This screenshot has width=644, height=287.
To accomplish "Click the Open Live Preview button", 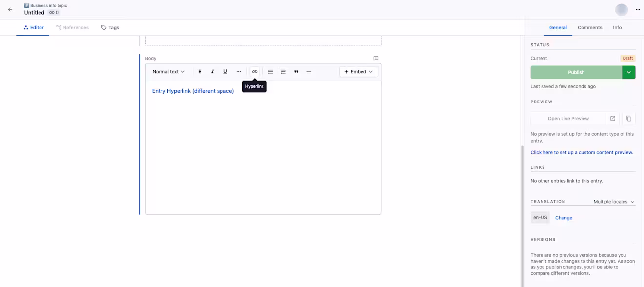I will 568,119.
